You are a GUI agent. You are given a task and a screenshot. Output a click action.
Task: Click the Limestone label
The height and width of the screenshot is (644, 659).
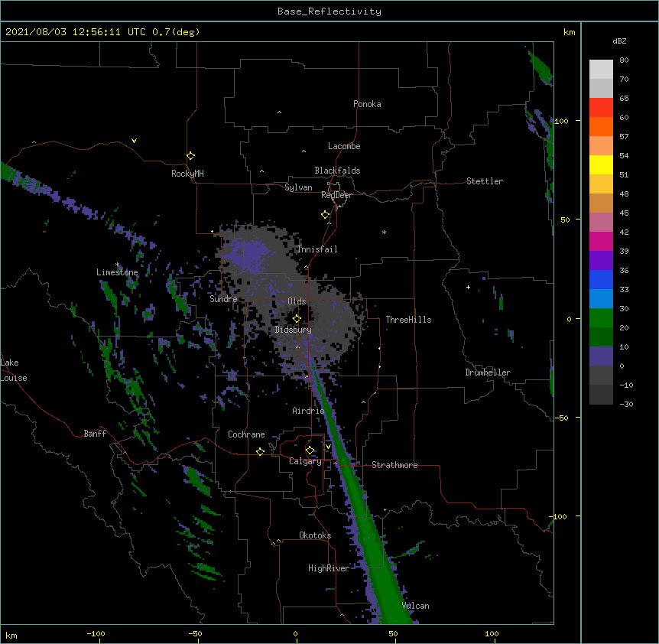click(117, 272)
